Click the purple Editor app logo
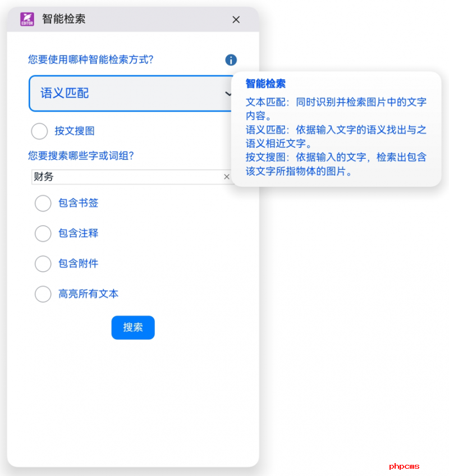The image size is (449, 476). (x=27, y=19)
